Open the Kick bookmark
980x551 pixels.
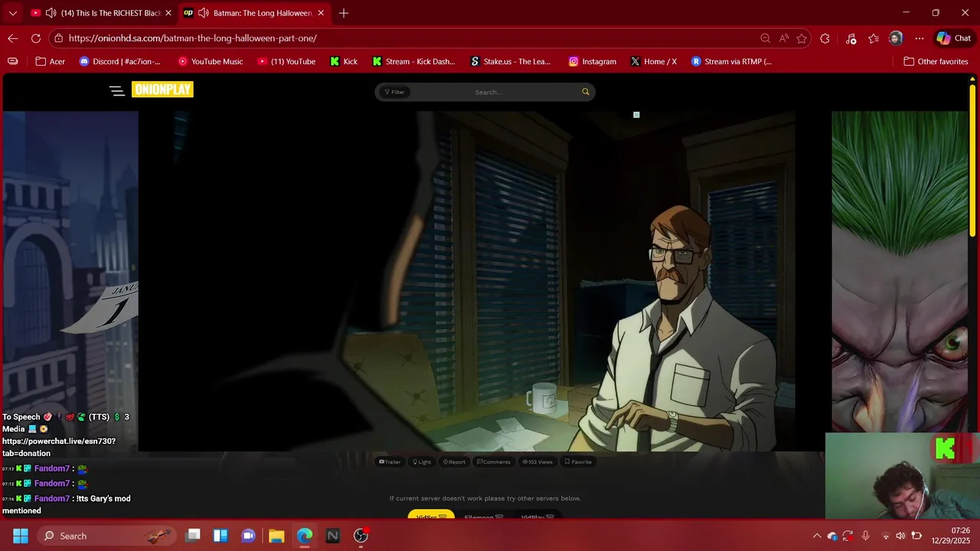tap(344, 61)
